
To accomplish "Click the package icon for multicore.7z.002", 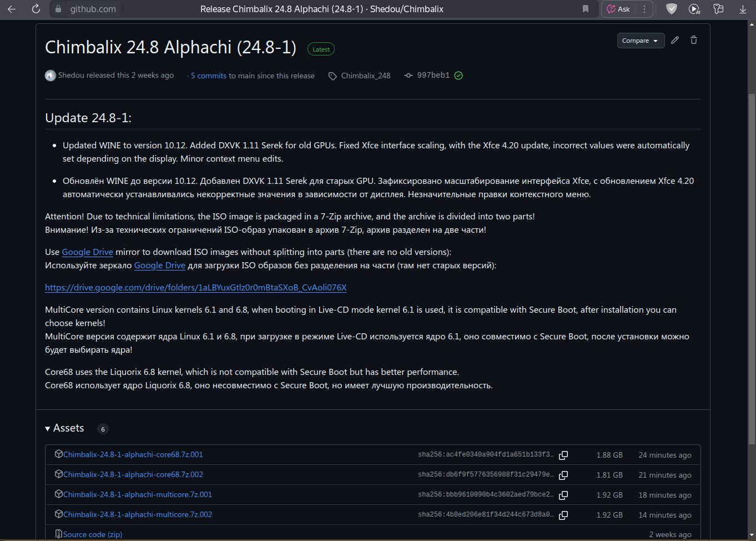I will 58,514.
